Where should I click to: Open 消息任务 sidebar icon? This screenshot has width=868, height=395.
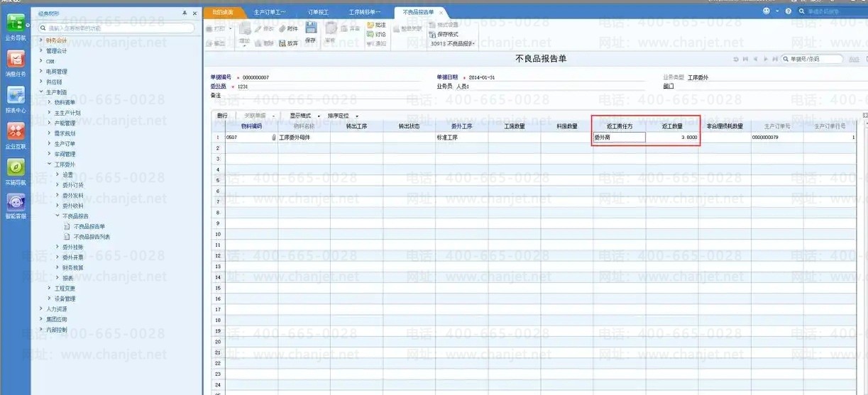15,63
